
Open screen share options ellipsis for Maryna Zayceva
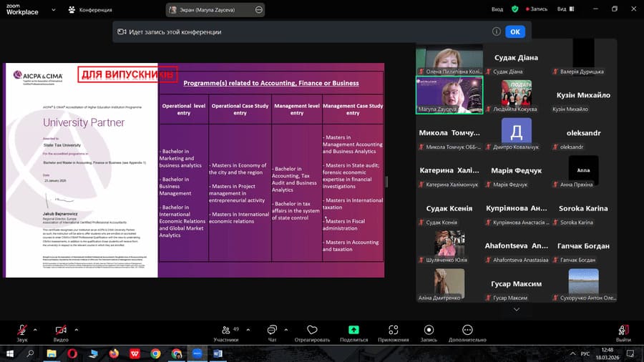point(258,10)
